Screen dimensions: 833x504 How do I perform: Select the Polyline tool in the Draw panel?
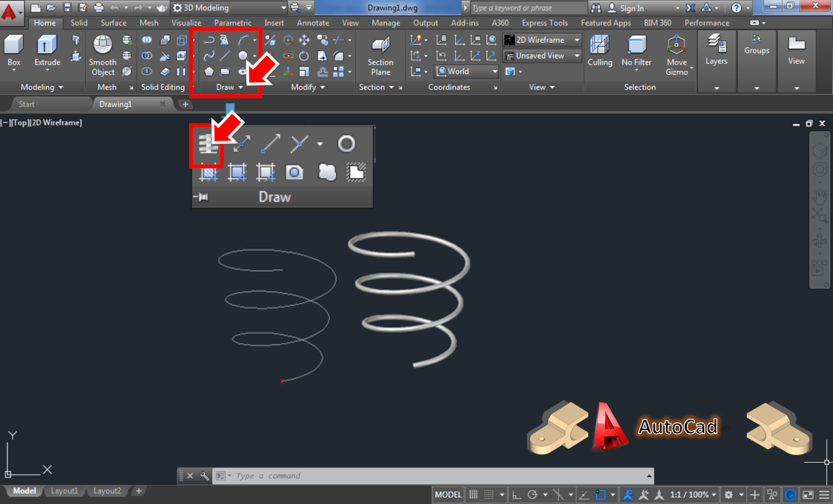(x=210, y=39)
